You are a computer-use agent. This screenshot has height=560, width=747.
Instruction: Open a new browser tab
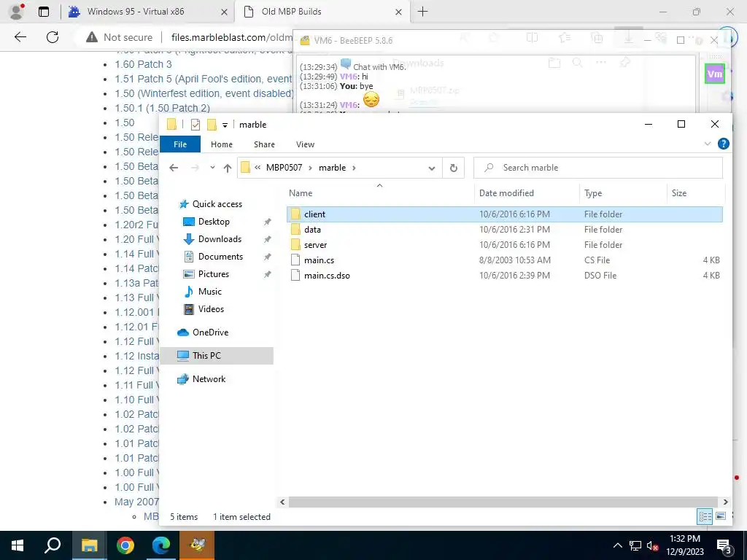pyautogui.click(x=422, y=12)
